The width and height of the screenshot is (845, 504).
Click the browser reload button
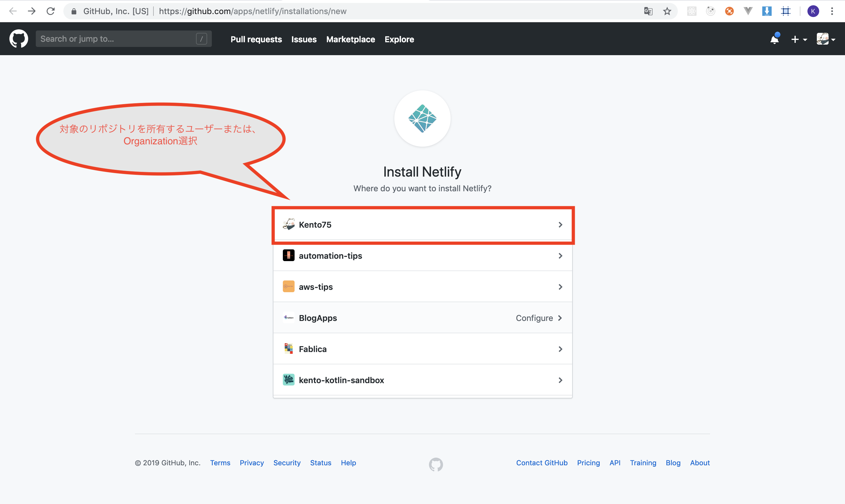[x=50, y=11]
